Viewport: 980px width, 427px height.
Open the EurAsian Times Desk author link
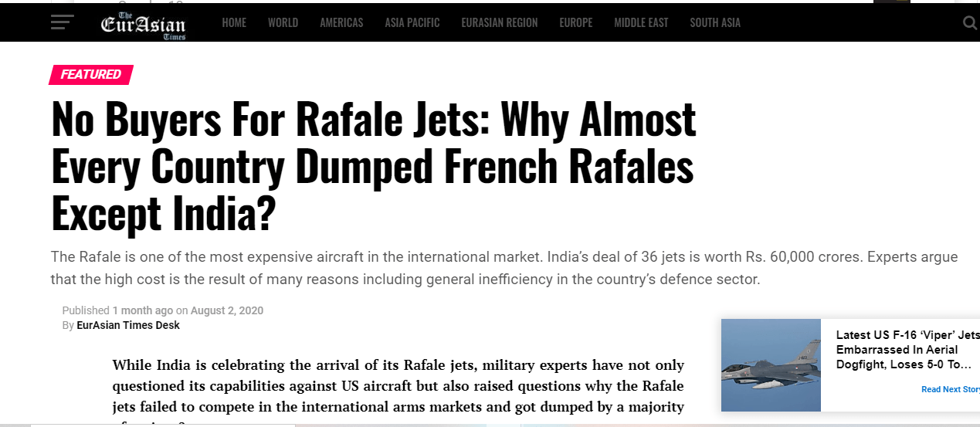tap(128, 325)
